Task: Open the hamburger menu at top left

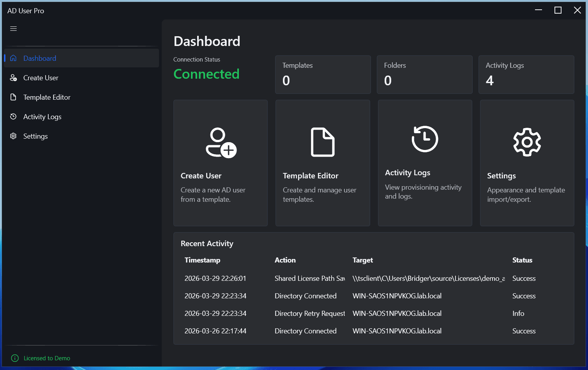Action: pyautogui.click(x=13, y=28)
